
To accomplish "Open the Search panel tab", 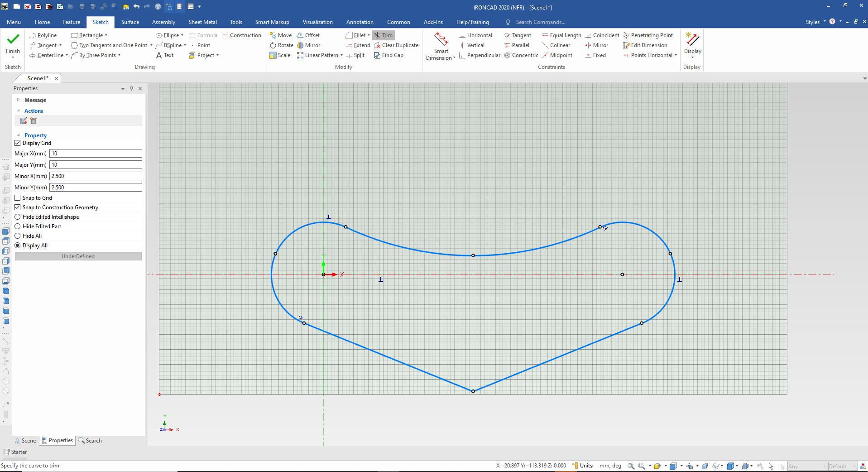I will [x=90, y=440].
